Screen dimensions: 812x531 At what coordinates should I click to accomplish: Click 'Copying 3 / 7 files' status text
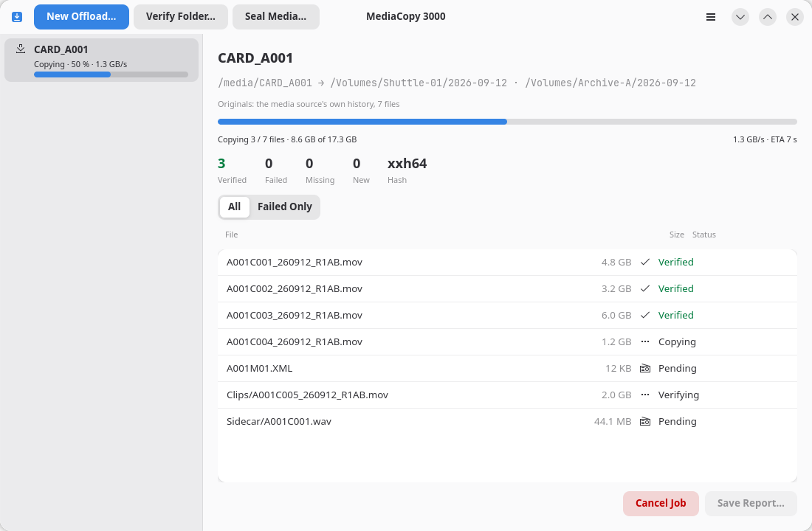(251, 139)
